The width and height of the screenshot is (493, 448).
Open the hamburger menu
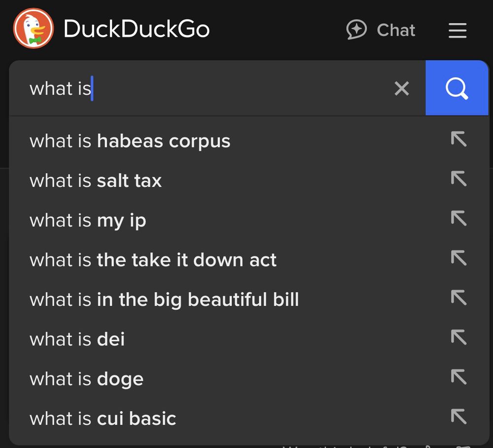click(458, 30)
